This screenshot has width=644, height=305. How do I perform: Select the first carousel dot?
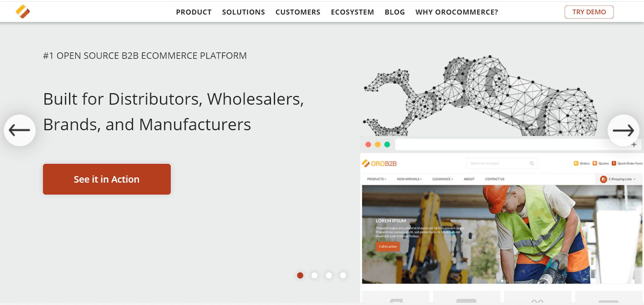(300, 275)
